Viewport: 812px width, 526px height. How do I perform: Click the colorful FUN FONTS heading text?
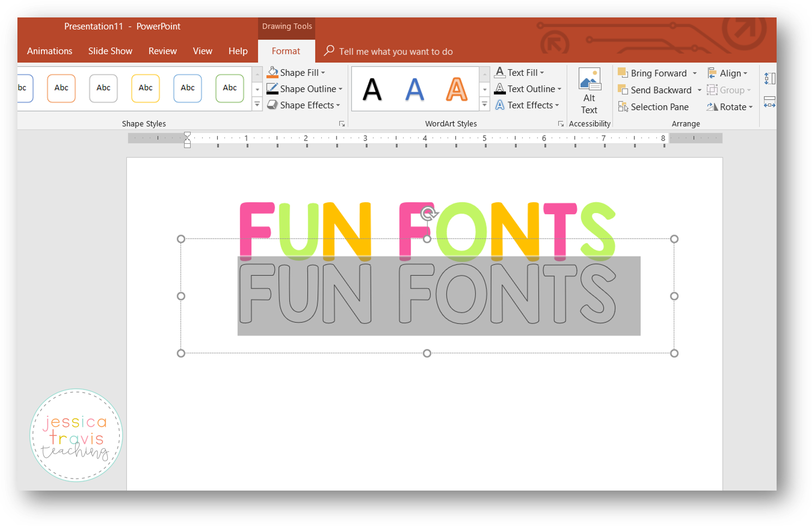[x=428, y=231]
